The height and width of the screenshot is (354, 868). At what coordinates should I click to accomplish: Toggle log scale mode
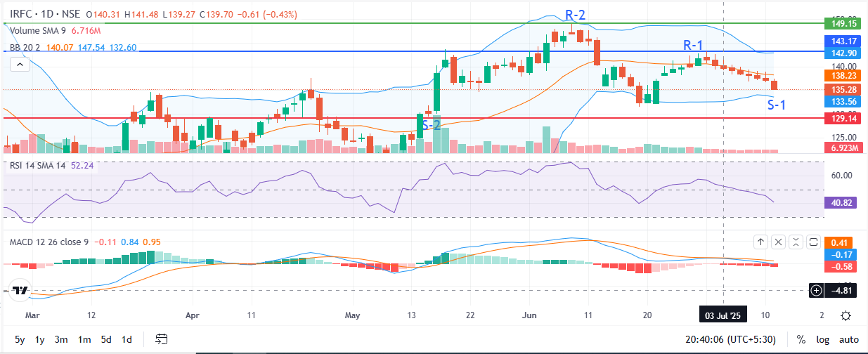click(822, 339)
